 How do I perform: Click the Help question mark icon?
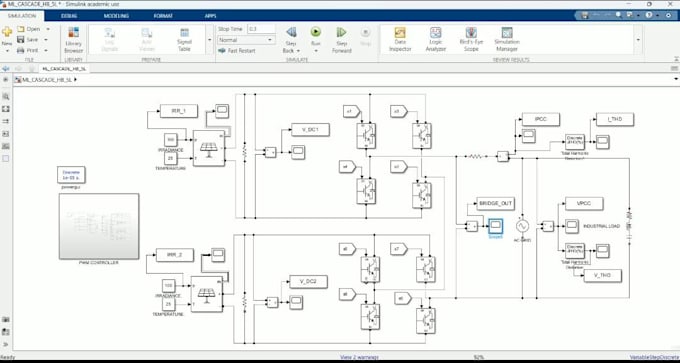(649, 15)
